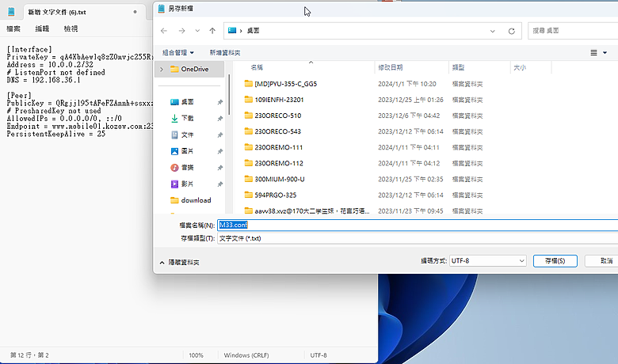Sort by 修改日期 column header
Viewport: 618px width, 364px height.
pyautogui.click(x=390, y=68)
